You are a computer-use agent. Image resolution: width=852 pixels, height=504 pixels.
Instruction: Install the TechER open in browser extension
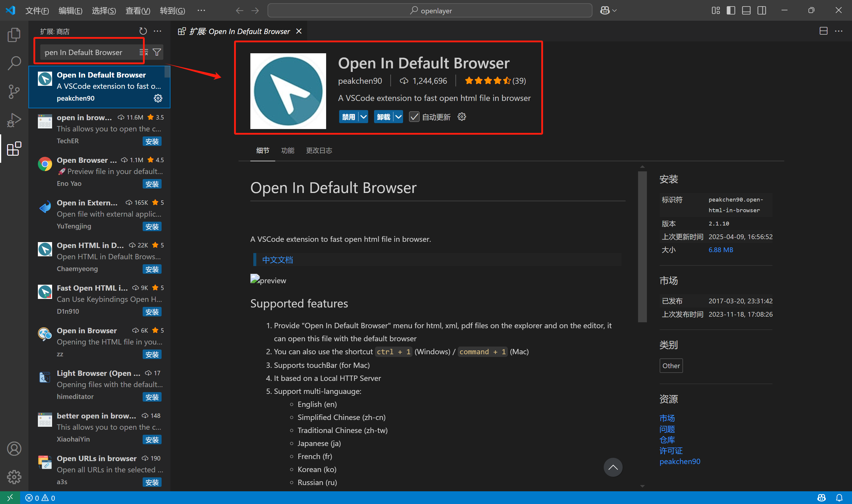point(152,141)
